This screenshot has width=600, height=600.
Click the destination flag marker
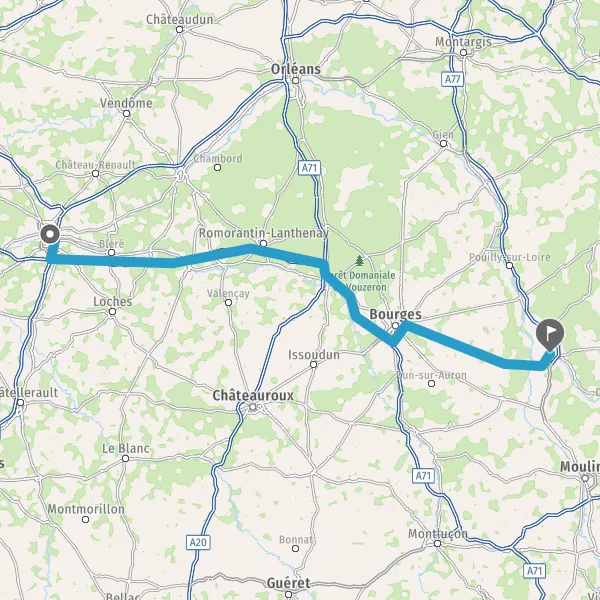pyautogui.click(x=549, y=335)
